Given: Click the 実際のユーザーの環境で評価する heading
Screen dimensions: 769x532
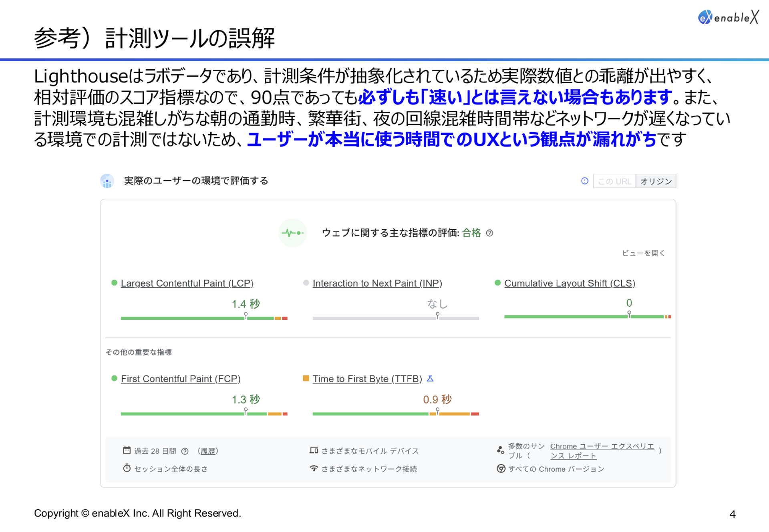Looking at the screenshot, I should pos(196,181).
